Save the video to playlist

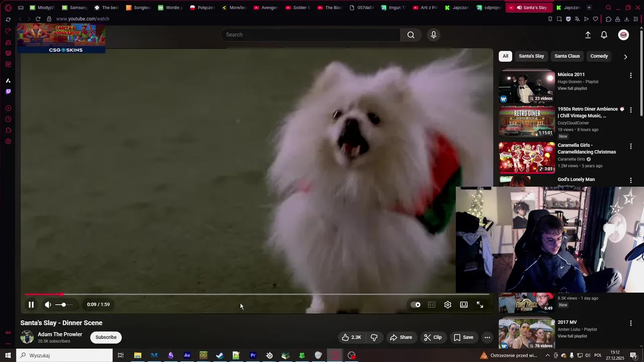[463, 337]
